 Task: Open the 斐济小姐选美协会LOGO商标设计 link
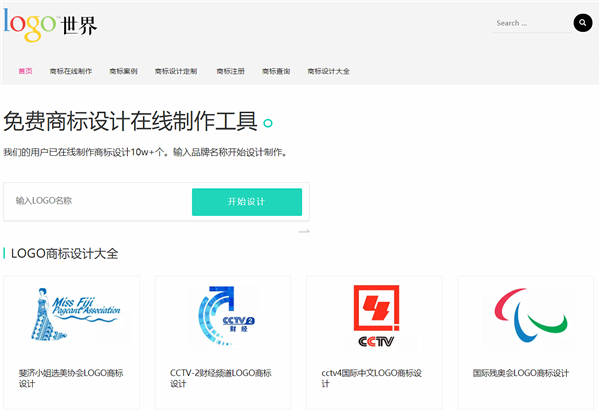tap(71, 378)
